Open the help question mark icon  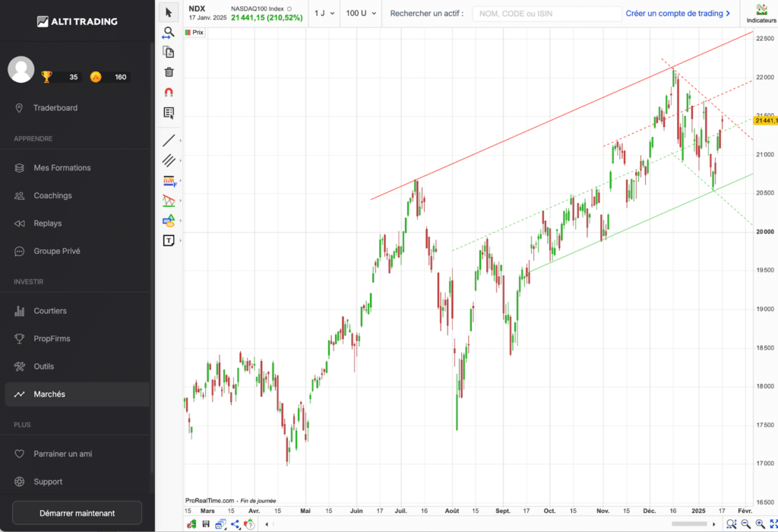point(249,524)
